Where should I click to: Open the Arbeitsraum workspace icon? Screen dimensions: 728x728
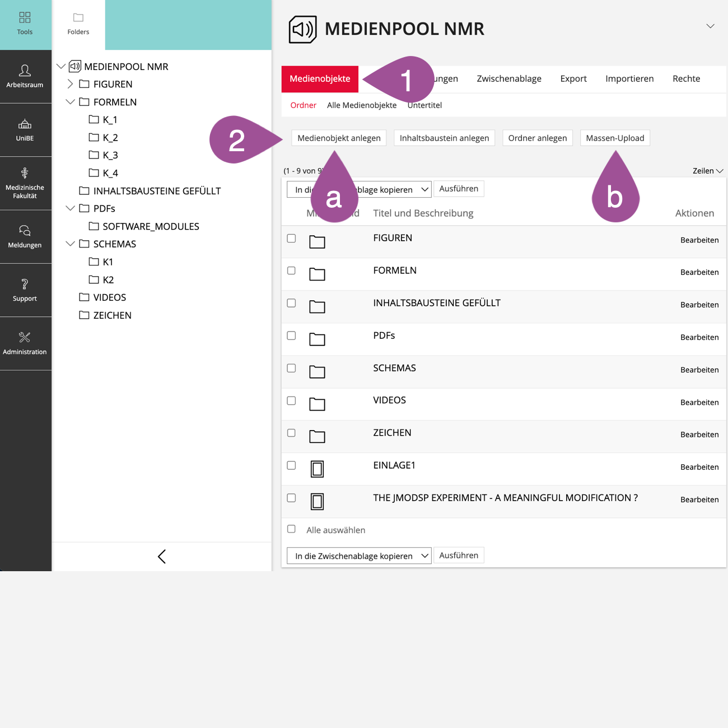[25, 71]
